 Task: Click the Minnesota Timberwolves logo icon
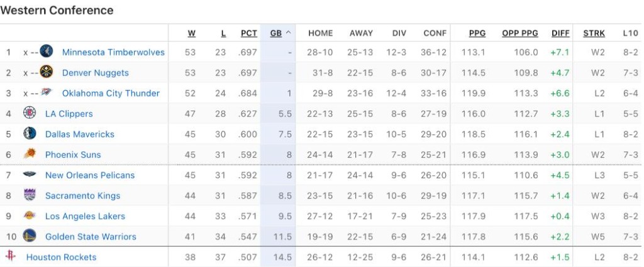(47, 52)
